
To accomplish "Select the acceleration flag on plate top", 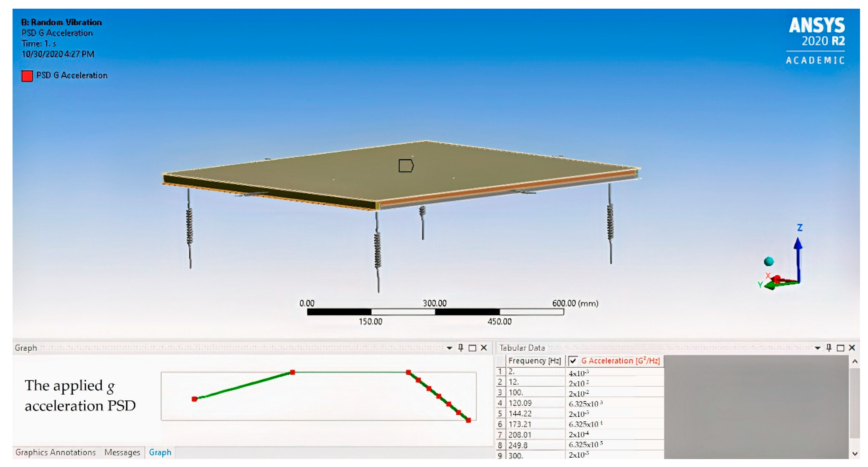I will point(406,166).
